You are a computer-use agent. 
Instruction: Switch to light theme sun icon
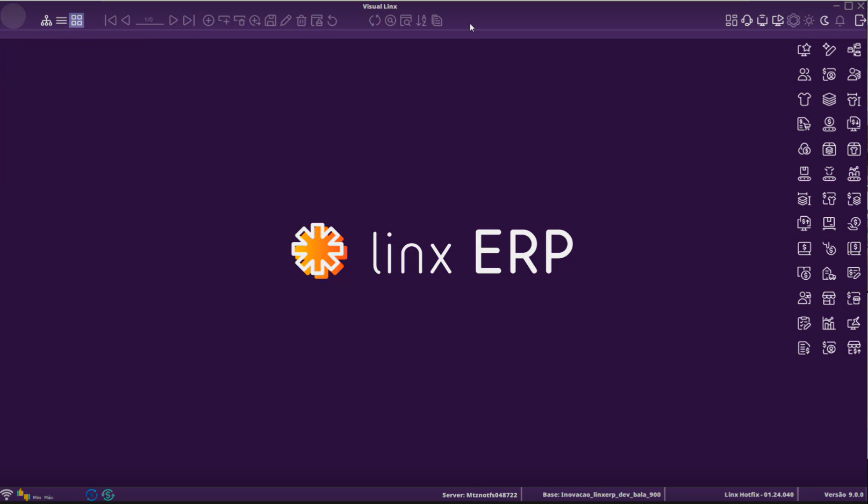[x=809, y=20]
